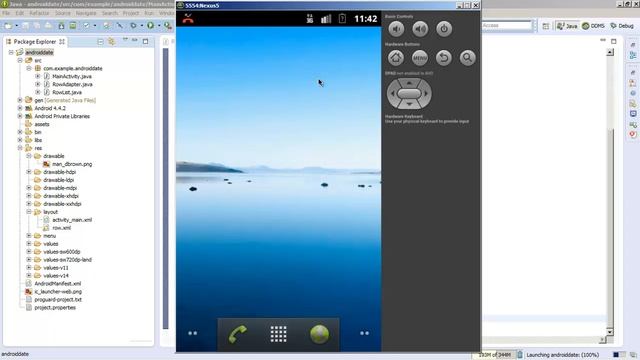Collapse the src folder node
The width and height of the screenshot is (640, 360).
20,60
